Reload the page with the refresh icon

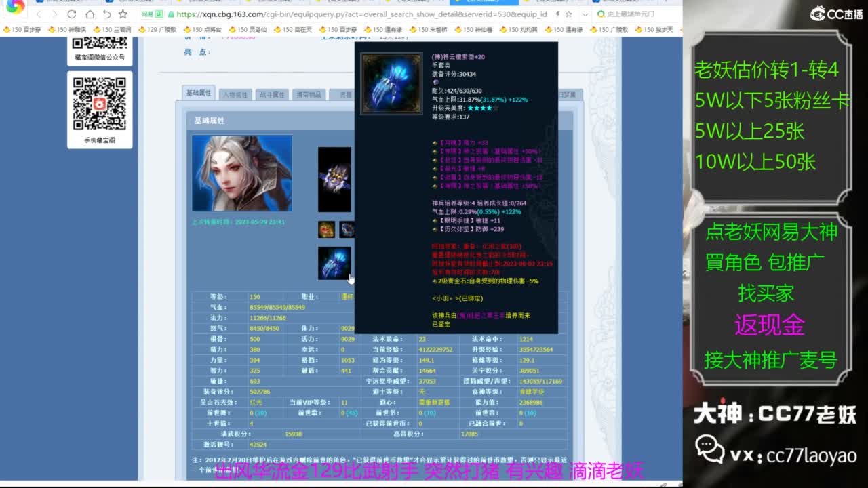pos(73,14)
